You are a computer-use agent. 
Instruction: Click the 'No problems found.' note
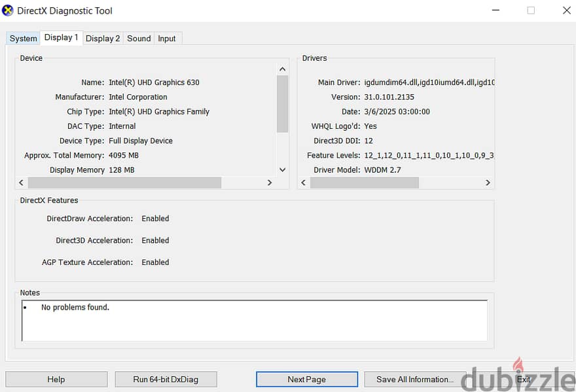[75, 307]
